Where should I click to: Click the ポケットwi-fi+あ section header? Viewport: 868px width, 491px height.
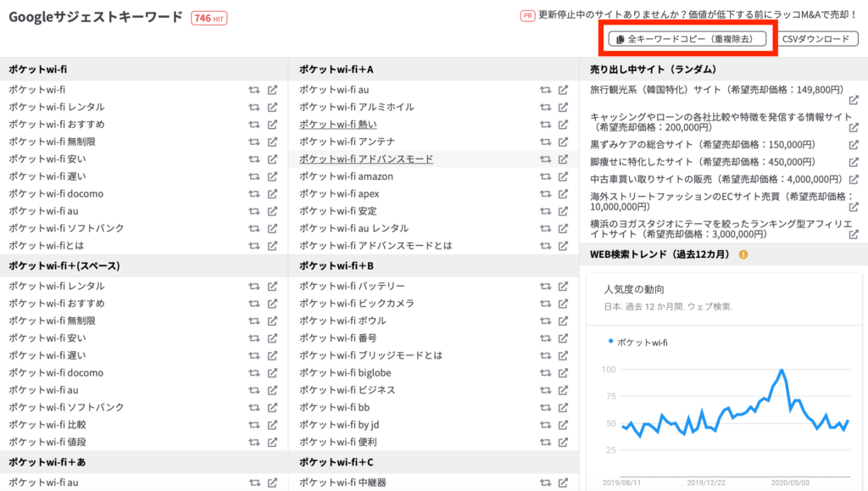pyautogui.click(x=47, y=462)
